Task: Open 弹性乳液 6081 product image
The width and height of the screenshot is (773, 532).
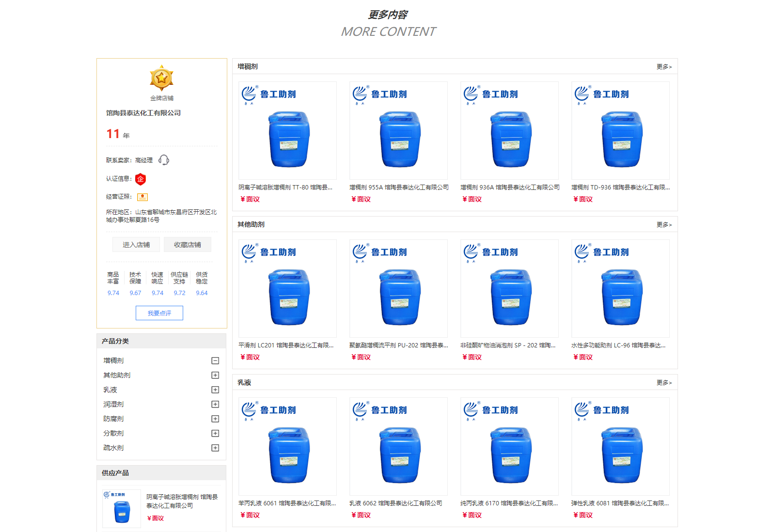Action: pos(620,446)
